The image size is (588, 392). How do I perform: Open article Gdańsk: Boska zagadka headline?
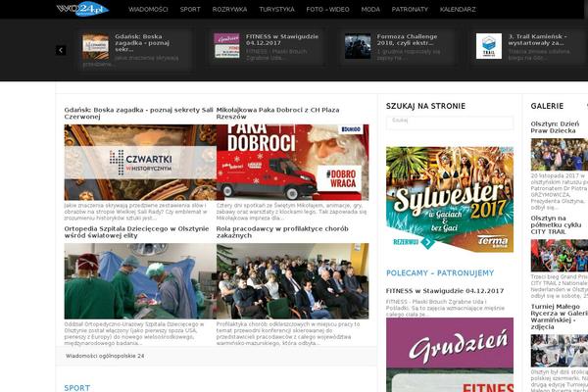pos(139,114)
